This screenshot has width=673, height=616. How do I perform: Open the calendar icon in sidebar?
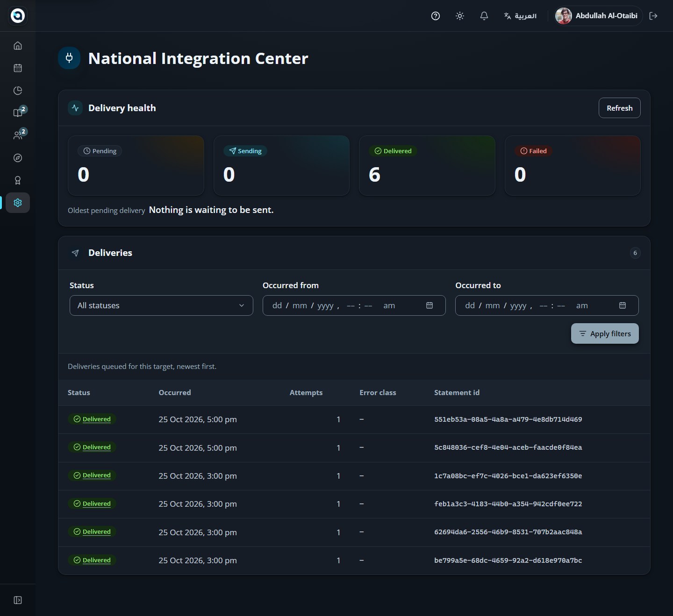[18, 68]
